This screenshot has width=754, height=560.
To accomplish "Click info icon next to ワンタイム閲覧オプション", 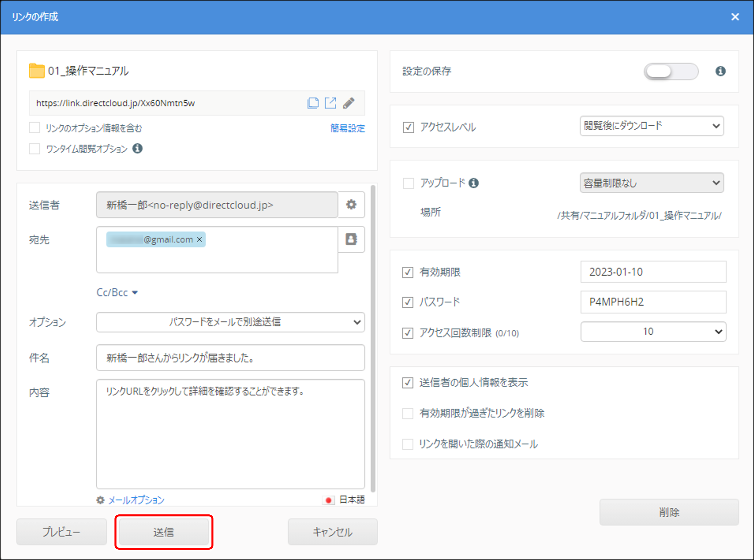I will [137, 149].
